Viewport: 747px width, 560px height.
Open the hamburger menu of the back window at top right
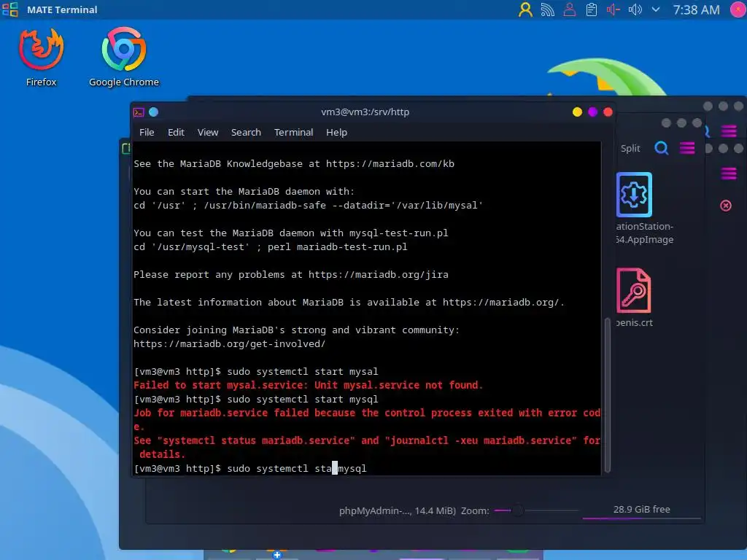(x=729, y=131)
